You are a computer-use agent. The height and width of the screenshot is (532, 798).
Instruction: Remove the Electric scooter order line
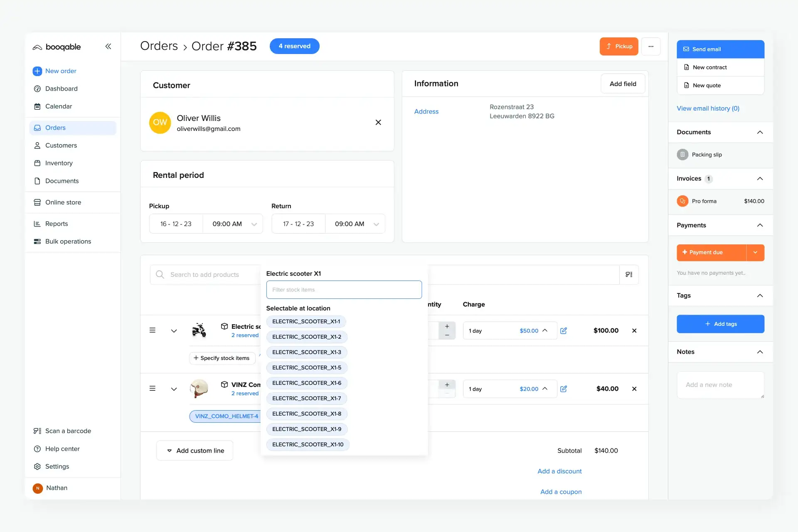click(x=634, y=331)
